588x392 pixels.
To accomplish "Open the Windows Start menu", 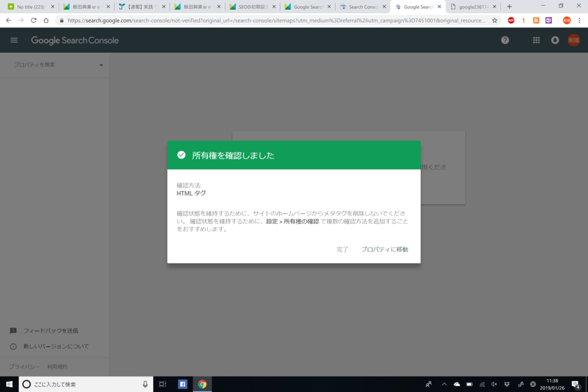I will coord(9,384).
